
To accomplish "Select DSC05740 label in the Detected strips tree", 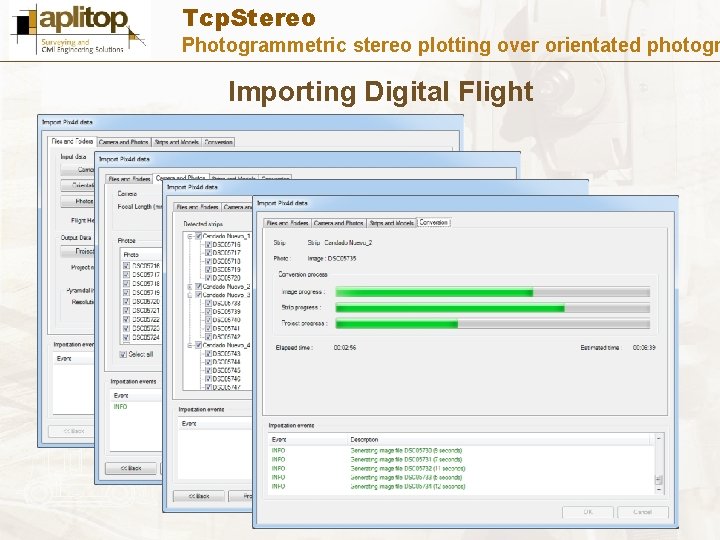I will (226, 320).
